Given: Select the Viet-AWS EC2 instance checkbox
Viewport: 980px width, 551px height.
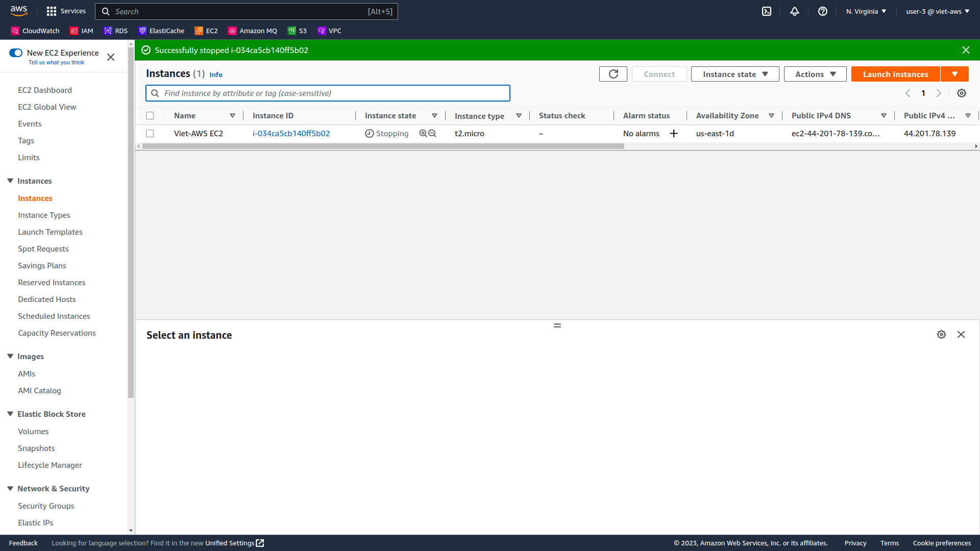Looking at the screenshot, I should pos(150,134).
